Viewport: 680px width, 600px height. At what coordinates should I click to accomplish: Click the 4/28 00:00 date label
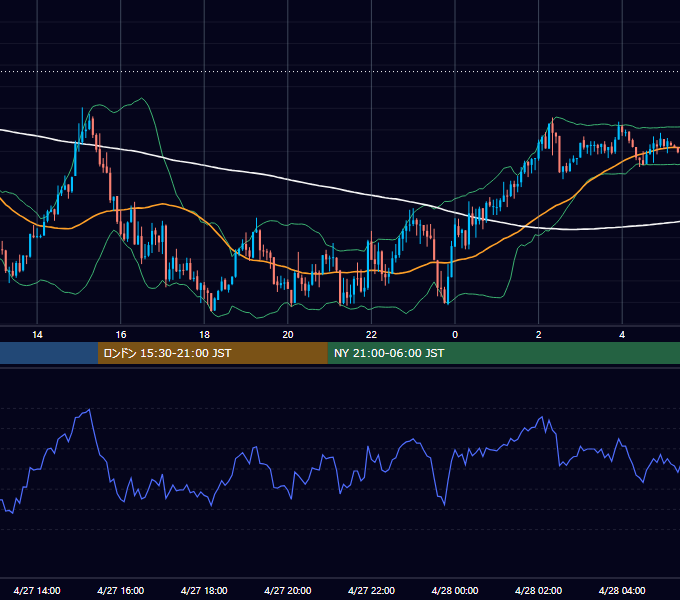point(455,590)
